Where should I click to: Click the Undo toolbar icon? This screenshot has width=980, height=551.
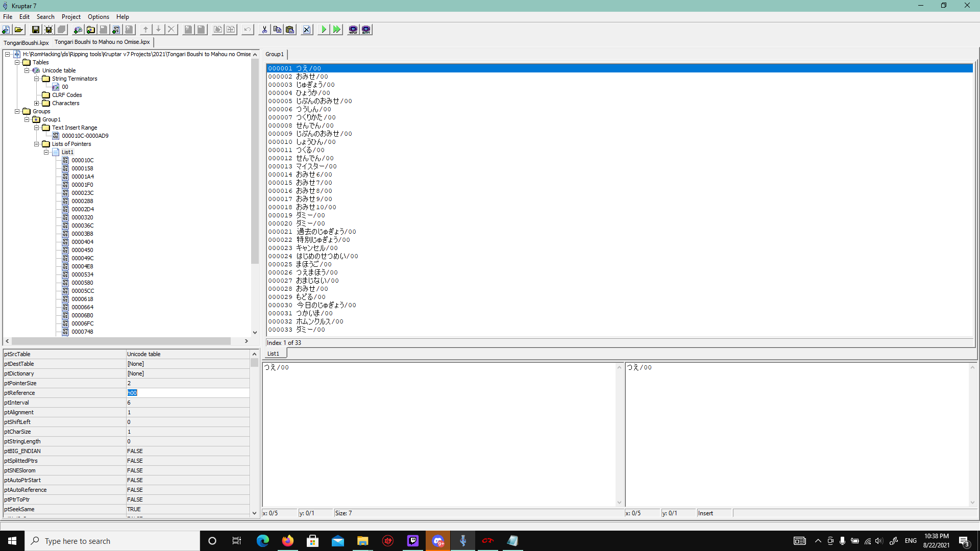point(248,30)
